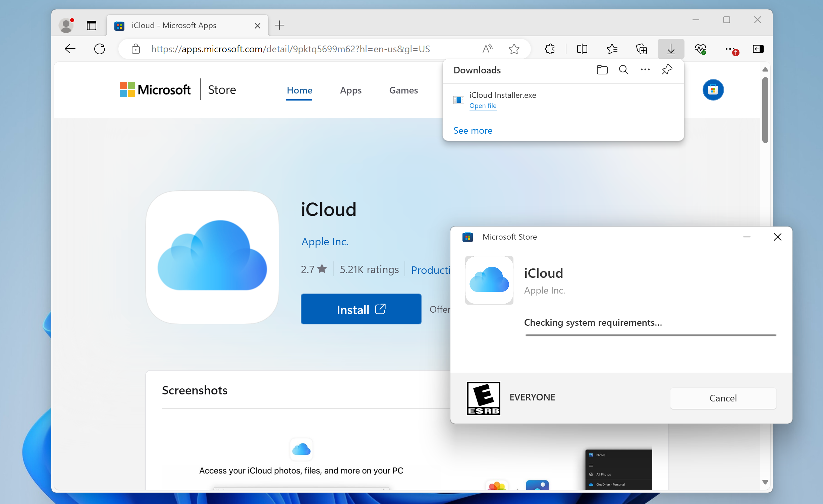Open the Productivity category link
The width and height of the screenshot is (823, 504).
(430, 270)
